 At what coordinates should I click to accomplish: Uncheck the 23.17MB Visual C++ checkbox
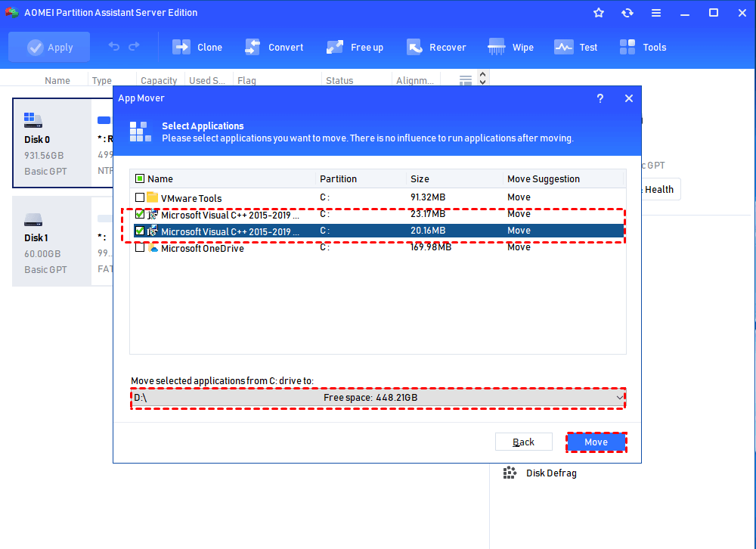pyautogui.click(x=140, y=214)
